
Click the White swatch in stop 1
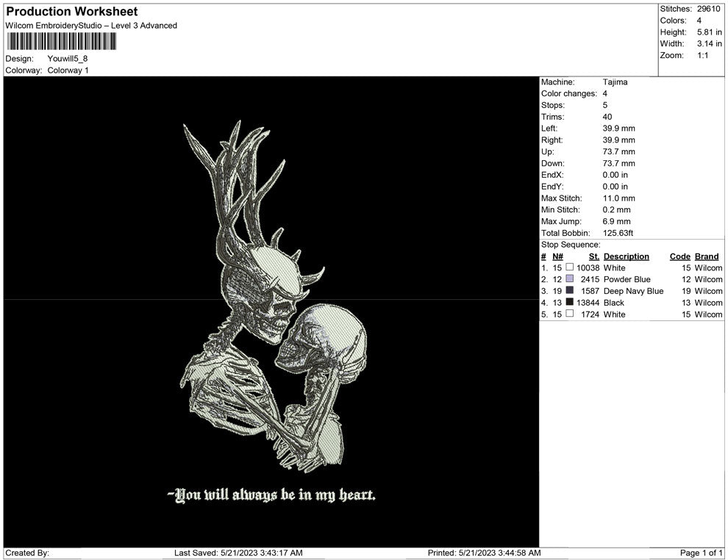point(570,268)
